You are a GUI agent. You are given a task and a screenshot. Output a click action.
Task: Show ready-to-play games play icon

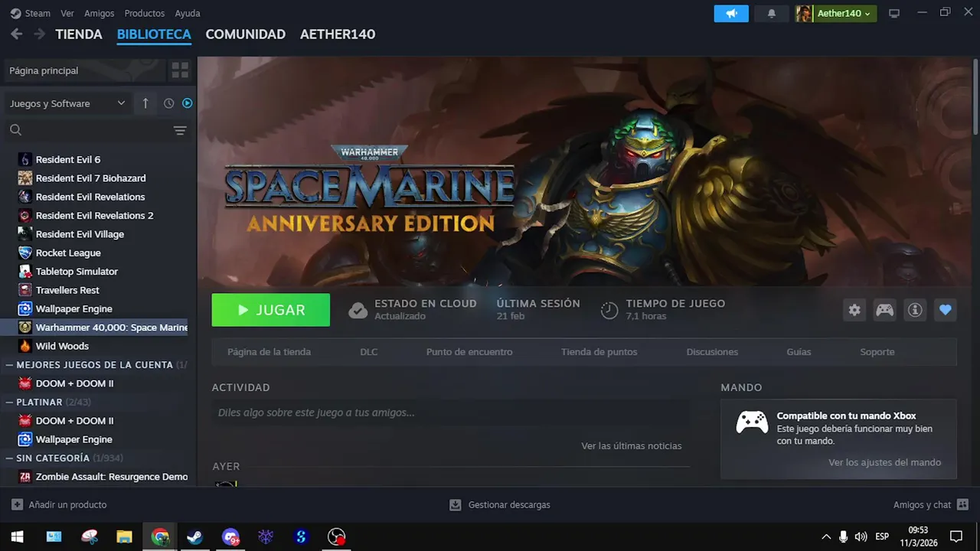point(187,103)
